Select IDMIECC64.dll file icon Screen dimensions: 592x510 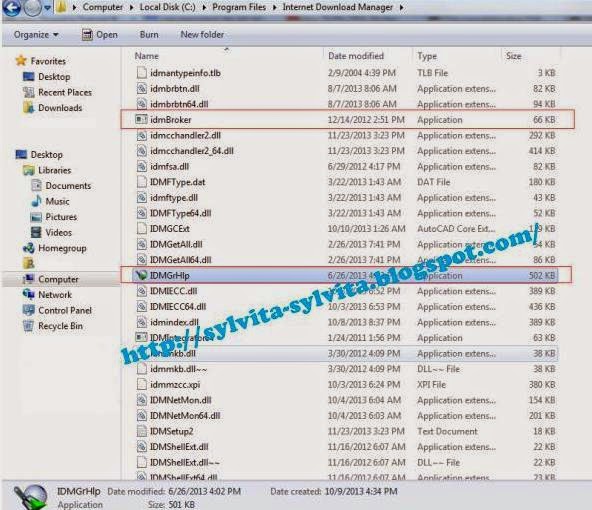141,307
